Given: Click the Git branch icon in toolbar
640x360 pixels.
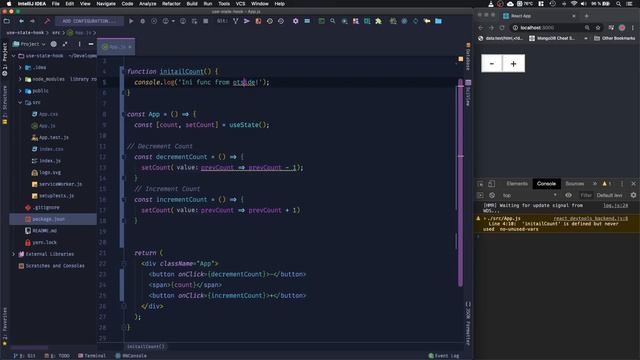Looking at the screenshot, I should pos(236,21).
